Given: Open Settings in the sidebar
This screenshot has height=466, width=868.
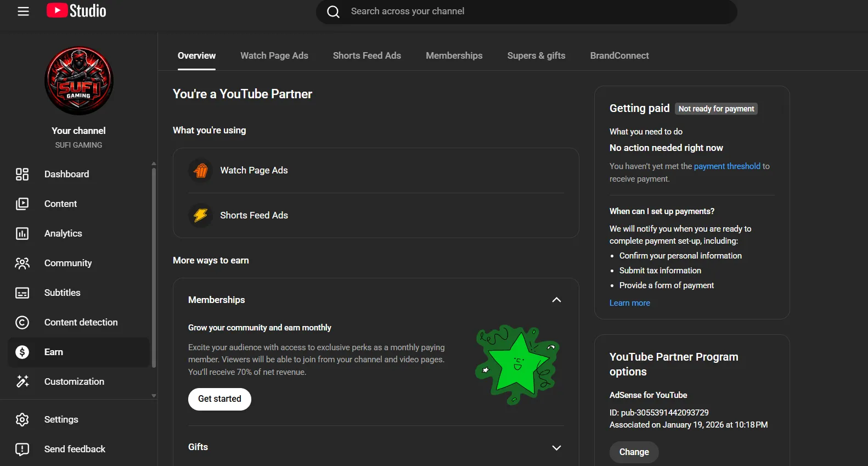Looking at the screenshot, I should point(79,419).
